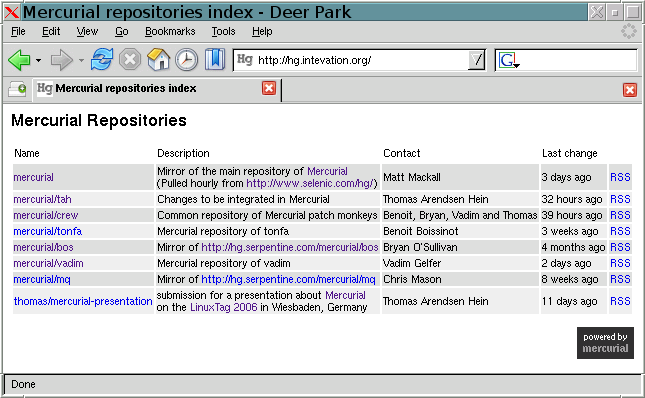
Task: Expand the address bar URL dropdown
Action: pyautogui.click(x=476, y=60)
